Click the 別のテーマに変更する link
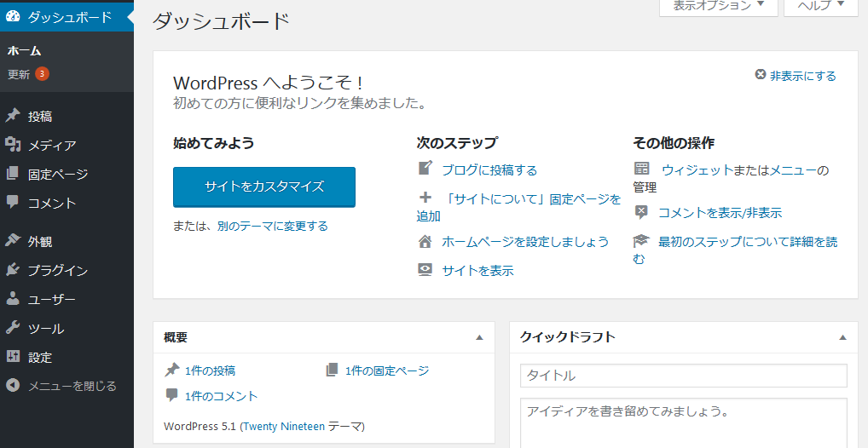Image resolution: width=868 pixels, height=448 pixels. point(272,226)
